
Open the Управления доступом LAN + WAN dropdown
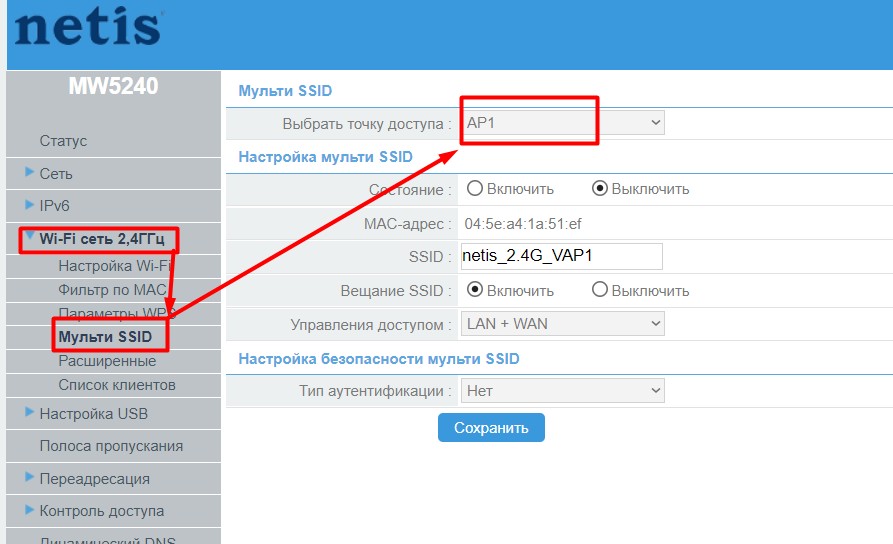point(562,324)
